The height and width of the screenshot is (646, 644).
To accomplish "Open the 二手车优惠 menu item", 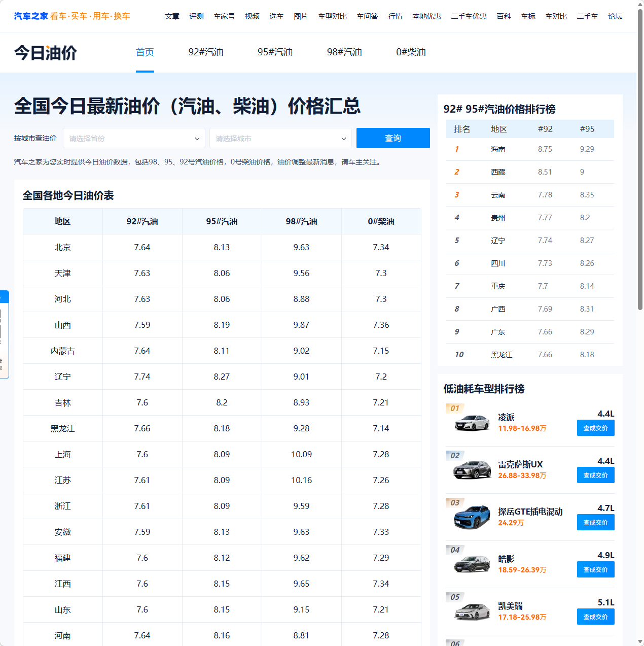I will point(469,16).
